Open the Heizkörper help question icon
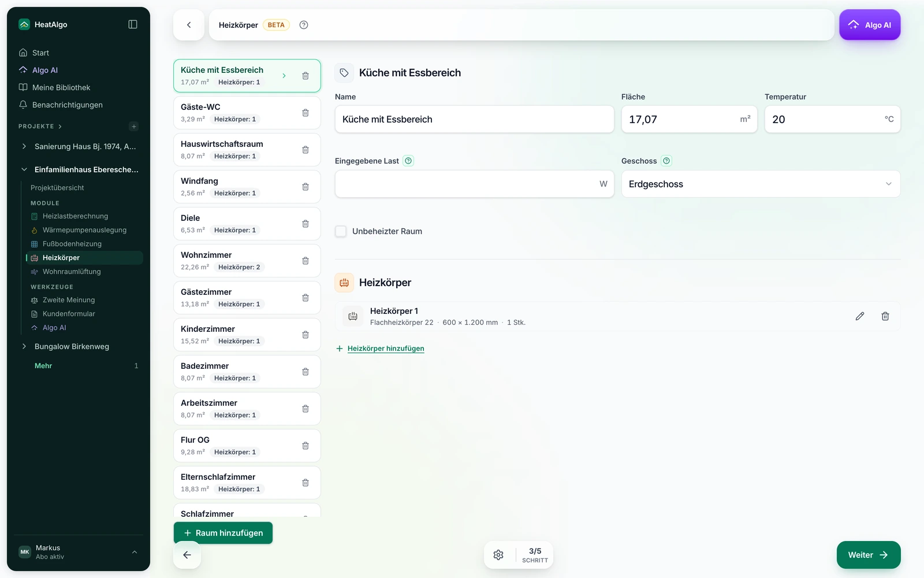 pos(304,25)
